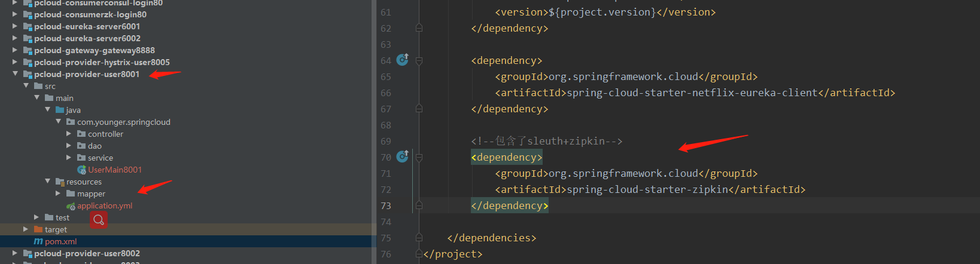Click highlighted closing dependency tag line 73
The image size is (980, 264).
[x=510, y=205]
